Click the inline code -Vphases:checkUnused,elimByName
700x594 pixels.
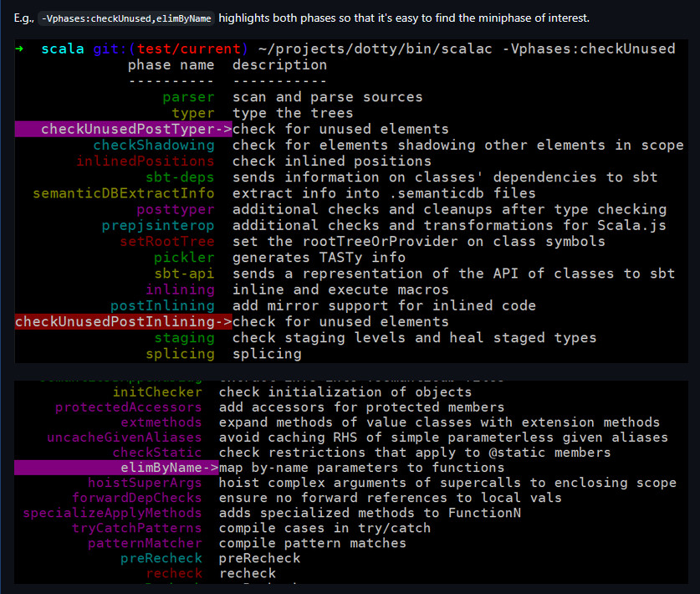pos(126,18)
